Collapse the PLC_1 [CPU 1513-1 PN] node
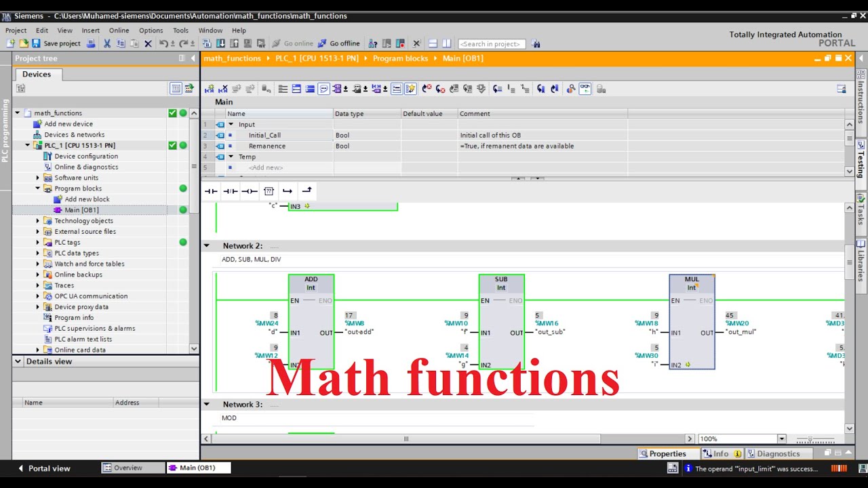Viewport: 868px width, 488px height. click(28, 146)
